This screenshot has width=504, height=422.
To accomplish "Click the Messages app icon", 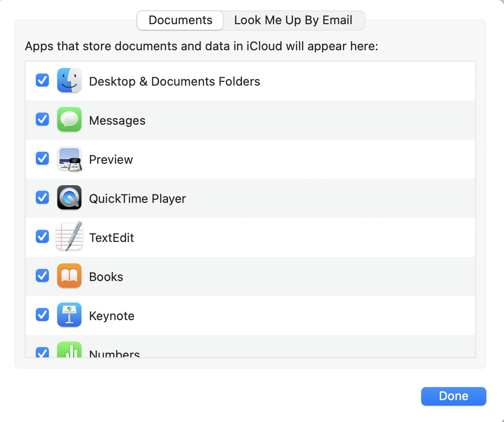I will (69, 120).
